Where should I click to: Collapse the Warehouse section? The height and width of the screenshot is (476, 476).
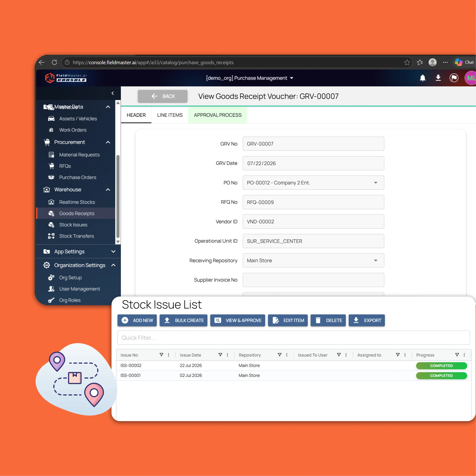(x=108, y=189)
